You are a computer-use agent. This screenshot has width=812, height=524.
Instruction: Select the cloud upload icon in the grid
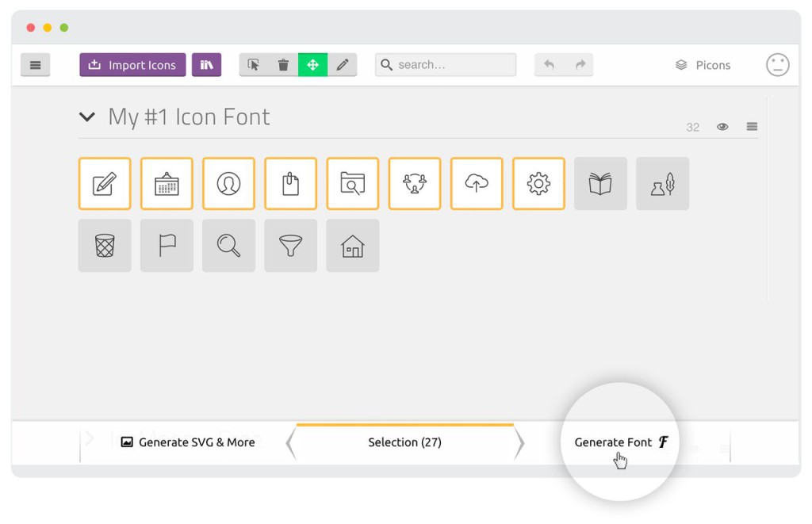click(x=477, y=183)
